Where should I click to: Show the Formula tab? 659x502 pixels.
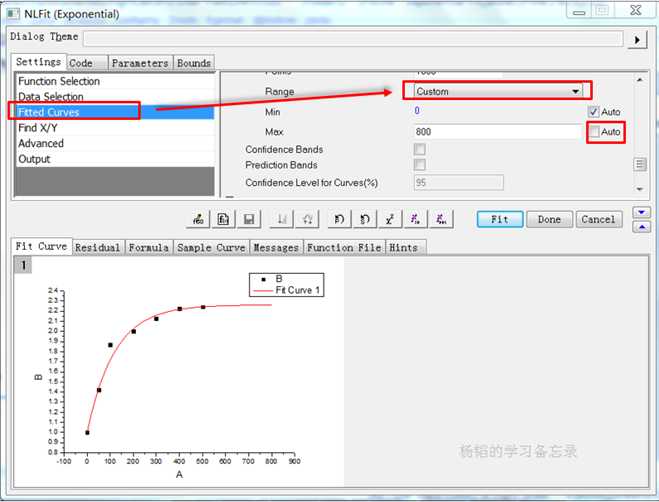(149, 247)
